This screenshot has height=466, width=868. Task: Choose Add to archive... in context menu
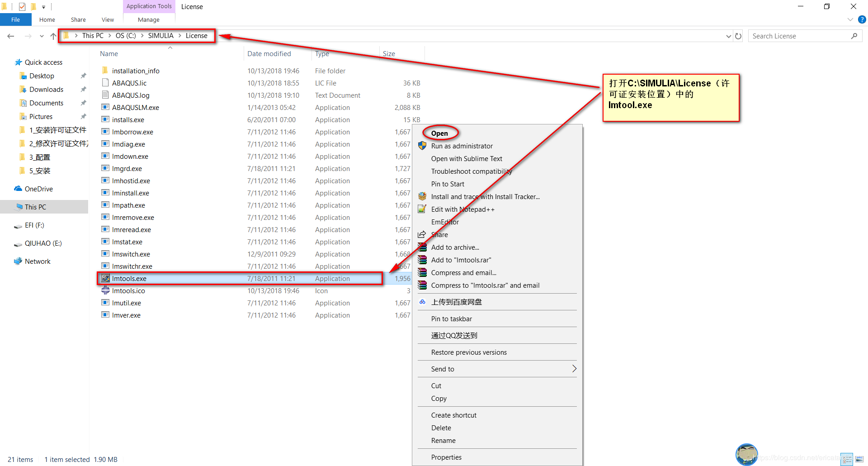[x=455, y=247]
